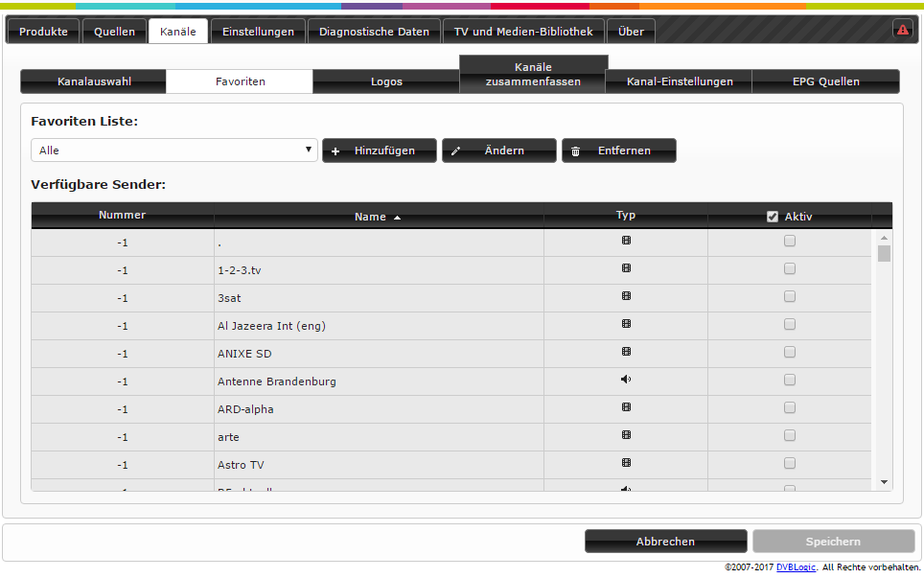Click the TV type icon for ARD-alpha
The height and width of the screenshot is (578, 924).
[626, 407]
